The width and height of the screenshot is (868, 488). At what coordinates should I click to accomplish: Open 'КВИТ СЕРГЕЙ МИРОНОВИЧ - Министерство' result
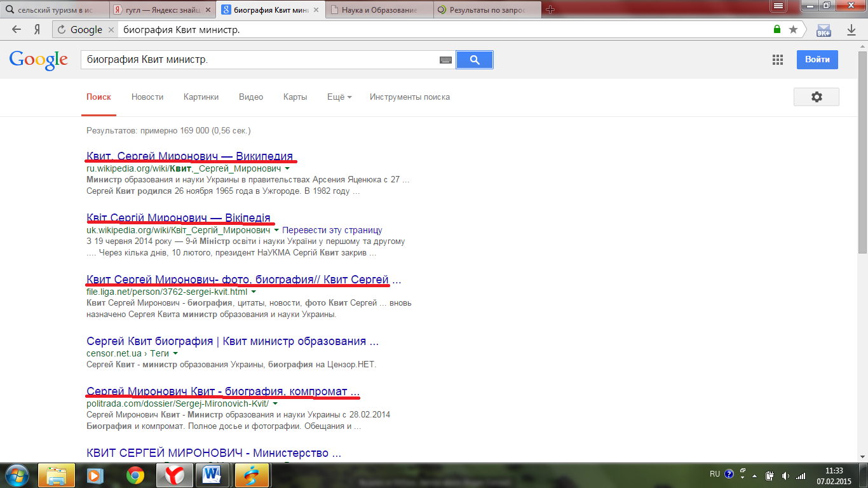(214, 453)
